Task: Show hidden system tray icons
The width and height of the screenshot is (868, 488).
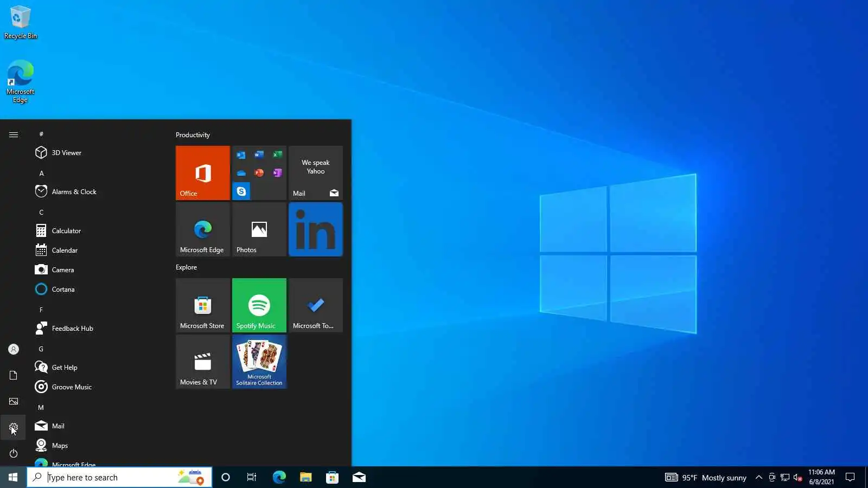Action: pyautogui.click(x=758, y=477)
